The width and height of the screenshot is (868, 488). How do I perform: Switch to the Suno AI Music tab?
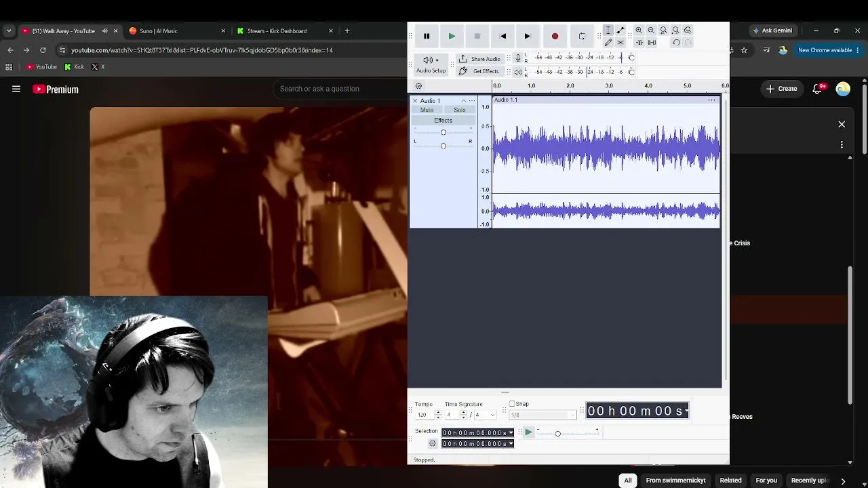[176, 31]
